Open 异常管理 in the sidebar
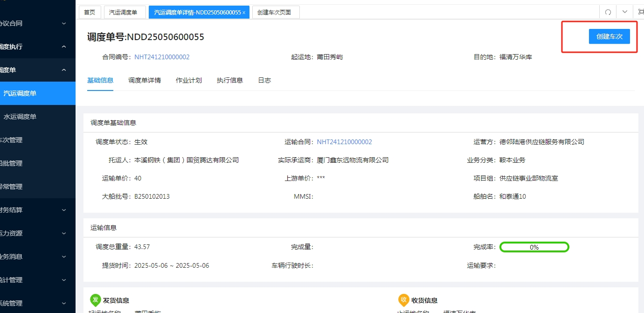Viewport: 644px width, 313px height. tap(38, 187)
